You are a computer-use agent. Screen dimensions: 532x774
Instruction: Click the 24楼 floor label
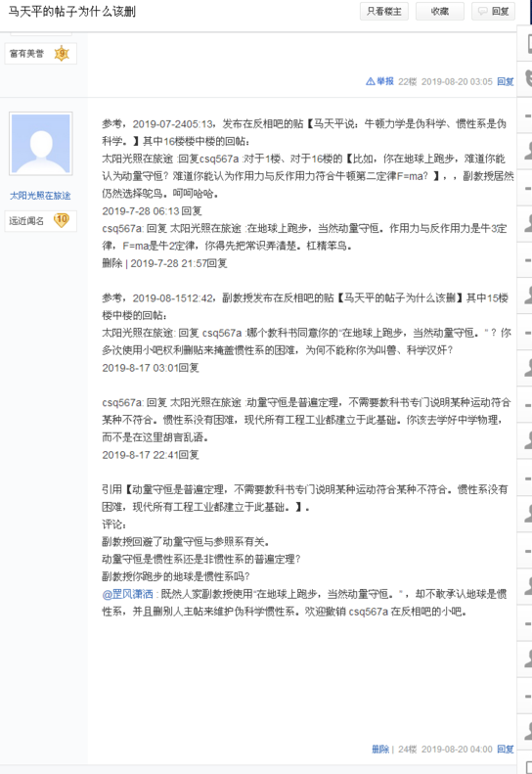click(407, 750)
